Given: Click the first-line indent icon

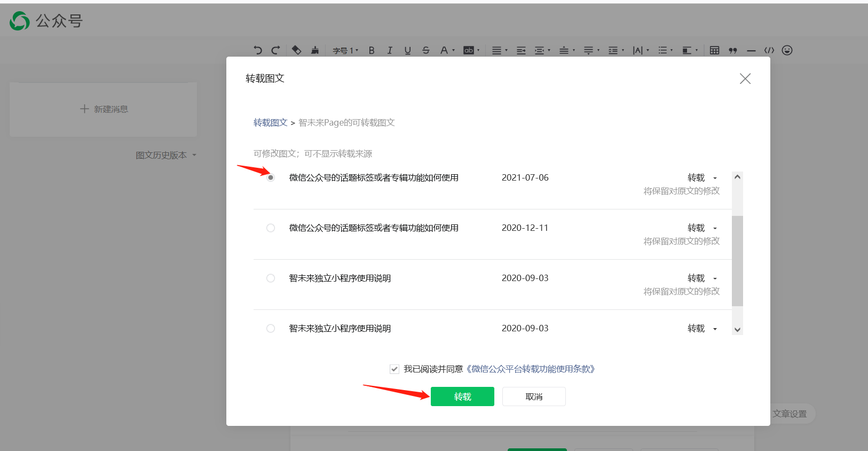Looking at the screenshot, I should click(522, 50).
